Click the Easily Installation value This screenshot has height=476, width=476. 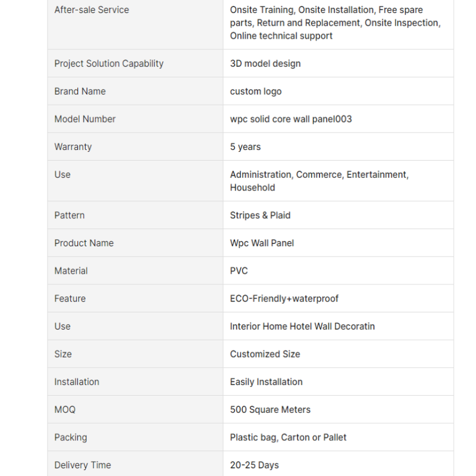pyautogui.click(x=266, y=382)
